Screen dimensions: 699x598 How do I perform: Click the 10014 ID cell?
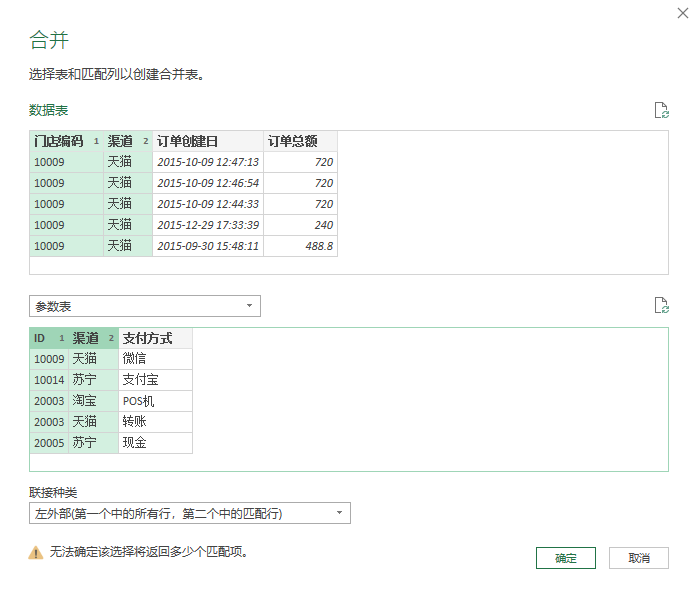pyautogui.click(x=49, y=380)
